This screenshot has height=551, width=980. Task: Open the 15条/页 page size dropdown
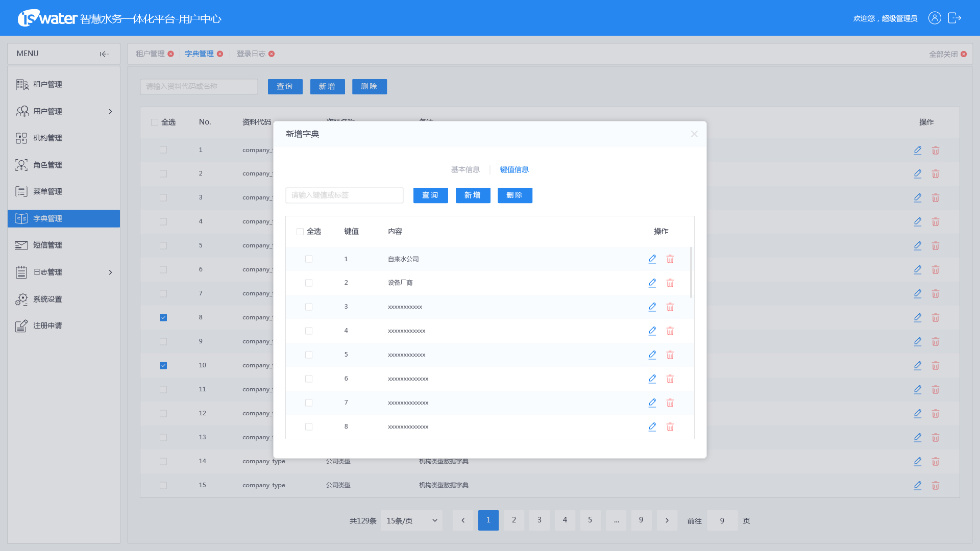(411, 521)
